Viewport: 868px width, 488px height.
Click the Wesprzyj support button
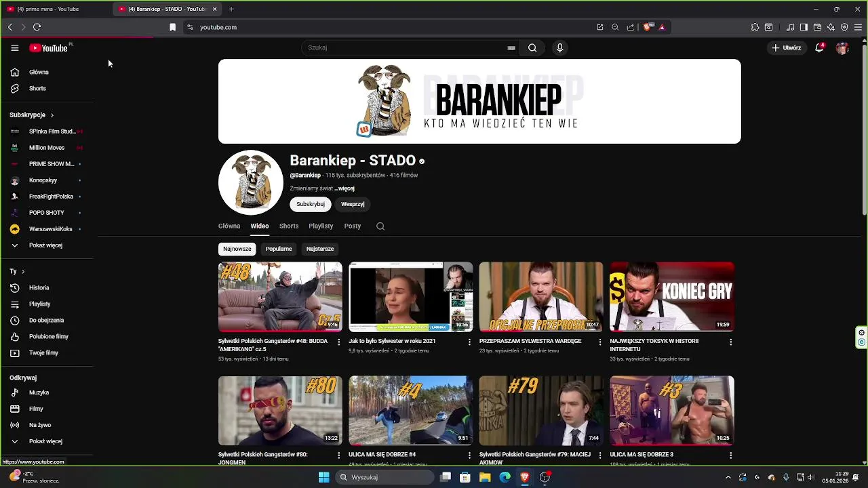click(353, 204)
